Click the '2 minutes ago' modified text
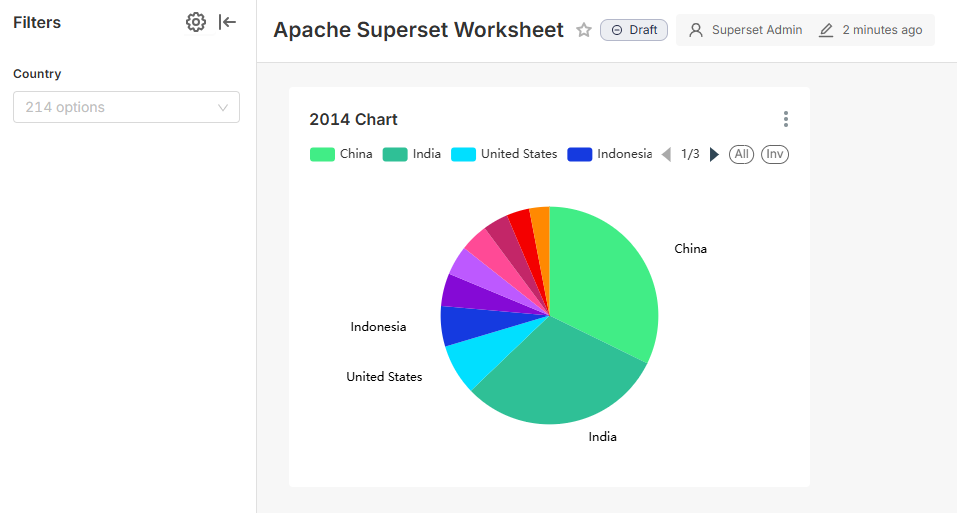 coord(882,30)
